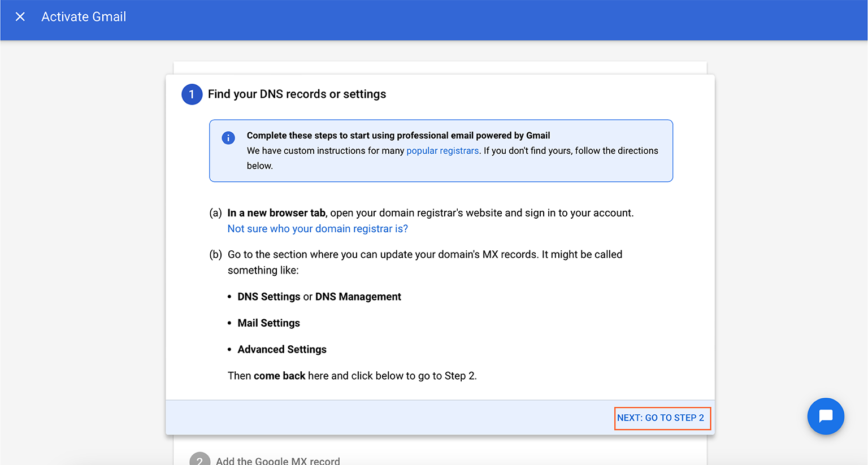Open the popular registrars link
Screen dimensions: 868x465
point(442,151)
